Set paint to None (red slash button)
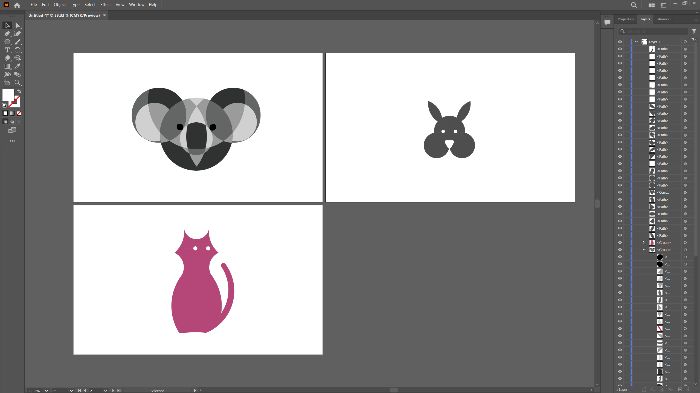This screenshot has width=700, height=393. coord(19,113)
